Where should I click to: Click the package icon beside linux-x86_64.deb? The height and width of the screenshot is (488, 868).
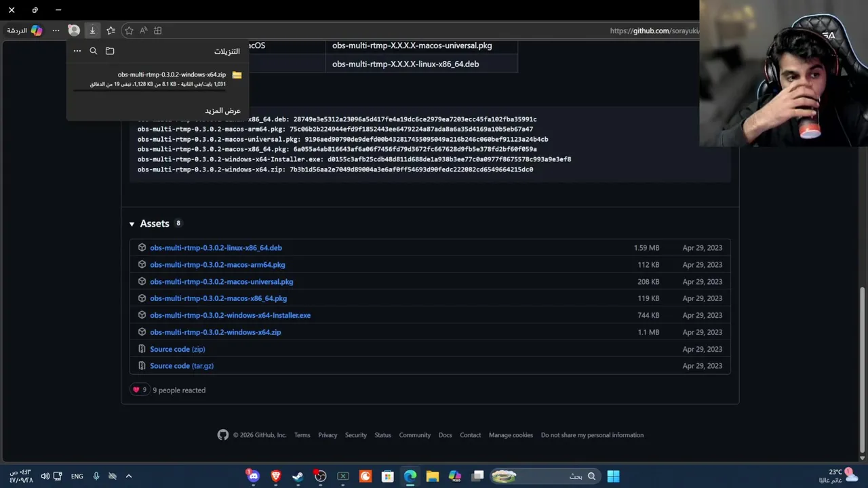pos(142,247)
